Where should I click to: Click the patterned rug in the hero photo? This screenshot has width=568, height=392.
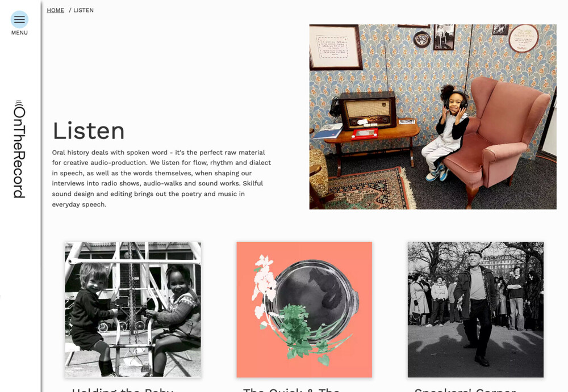point(370,188)
